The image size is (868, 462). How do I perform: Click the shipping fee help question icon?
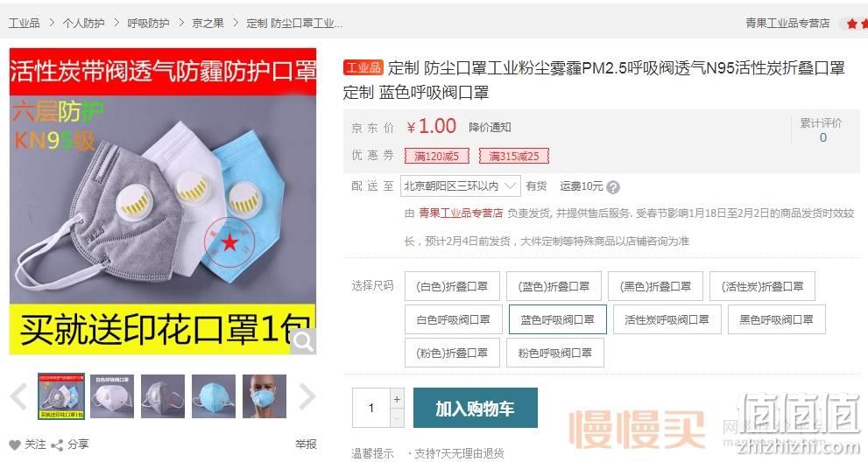[x=613, y=187]
